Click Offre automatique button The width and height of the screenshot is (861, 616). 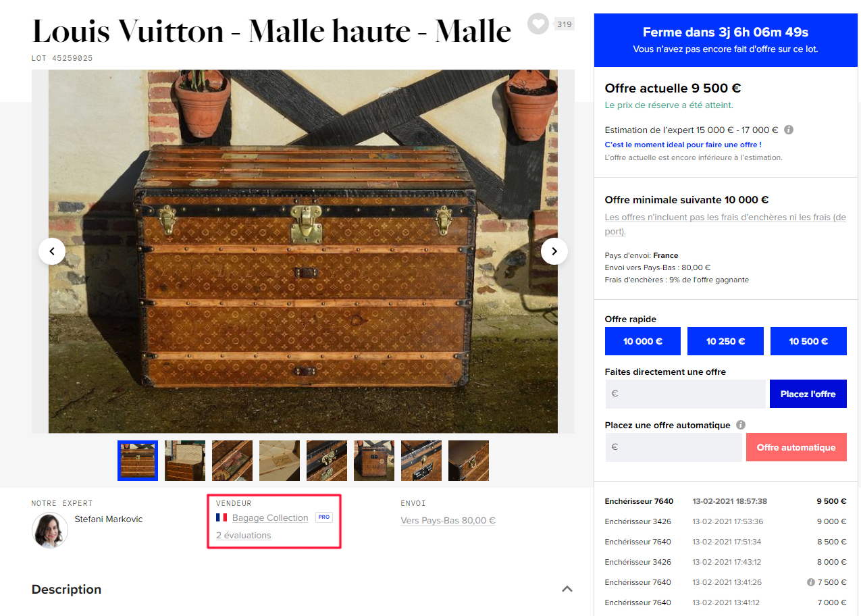point(796,447)
